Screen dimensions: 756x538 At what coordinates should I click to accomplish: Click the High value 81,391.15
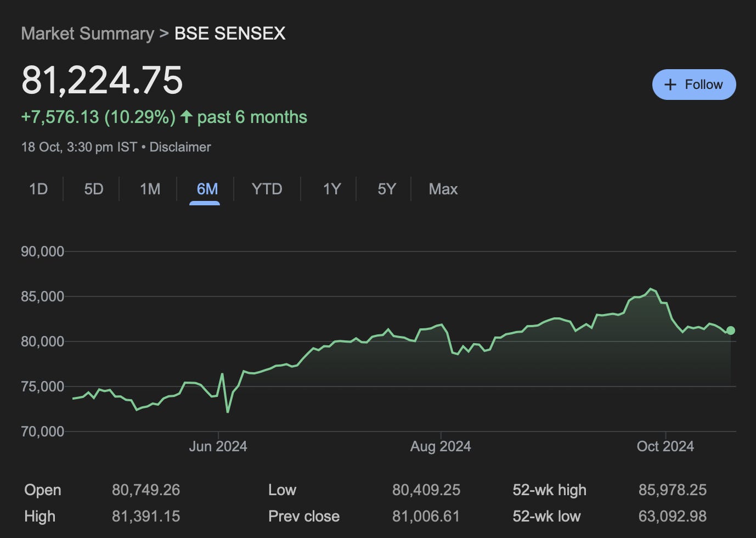pyautogui.click(x=146, y=516)
